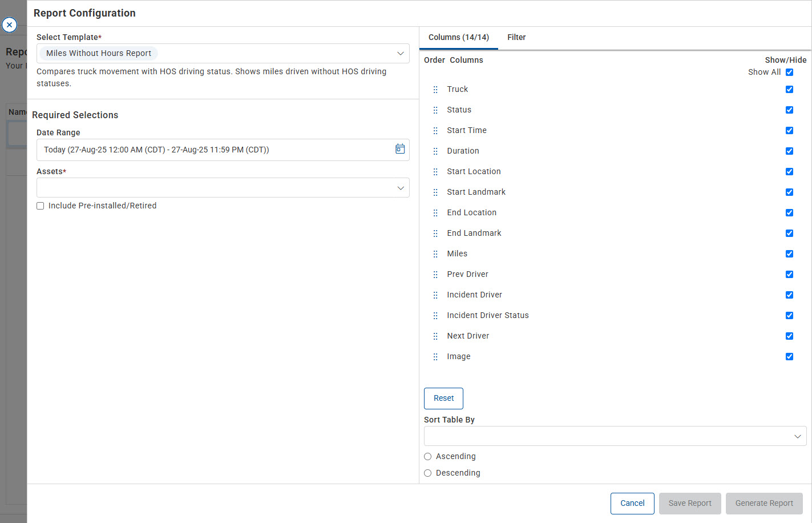Click the End Landmark reorder handle
Viewport: 812px width, 523px height.
point(435,234)
